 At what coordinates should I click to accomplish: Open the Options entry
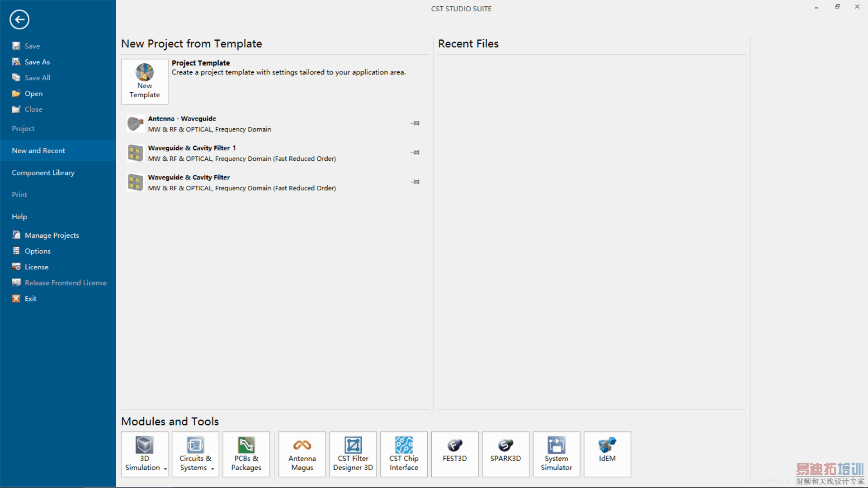point(38,251)
